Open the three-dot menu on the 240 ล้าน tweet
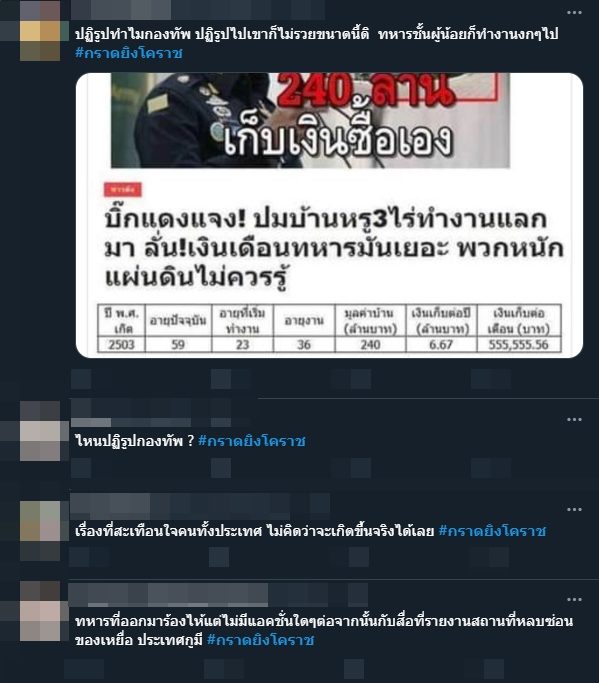 (574, 13)
